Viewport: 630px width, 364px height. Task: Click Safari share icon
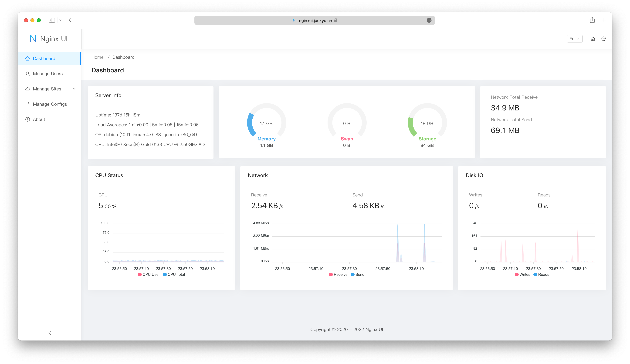point(592,20)
